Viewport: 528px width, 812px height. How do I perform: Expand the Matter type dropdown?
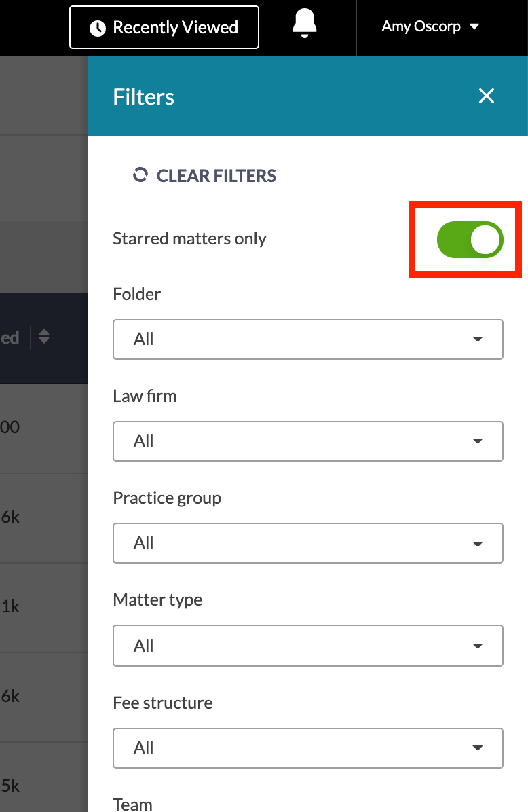(308, 646)
